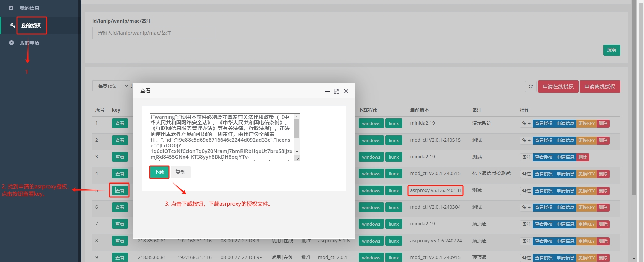Click the 下载程序 column header
644x262 pixels.
point(368,110)
